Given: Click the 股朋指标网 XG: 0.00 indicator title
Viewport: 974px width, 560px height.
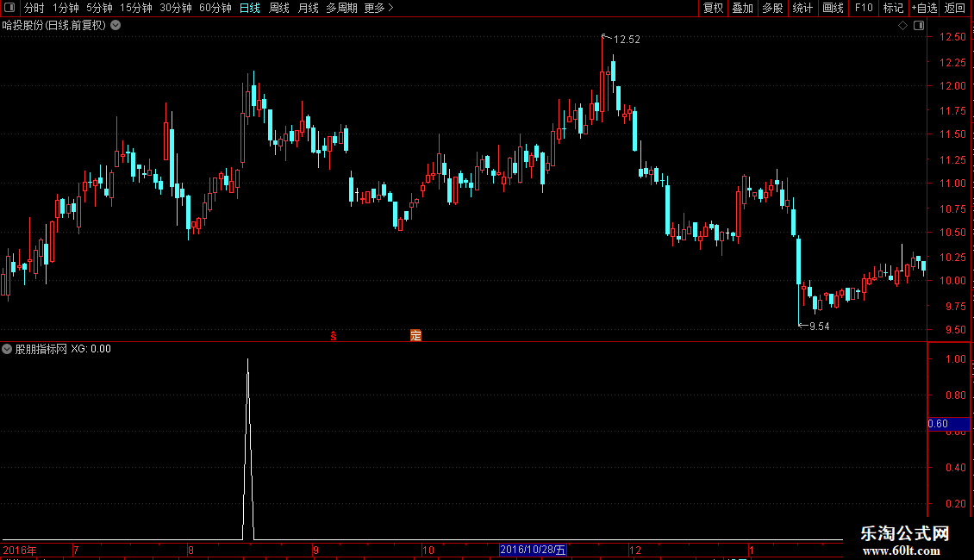Looking at the screenshot, I should click(63, 349).
